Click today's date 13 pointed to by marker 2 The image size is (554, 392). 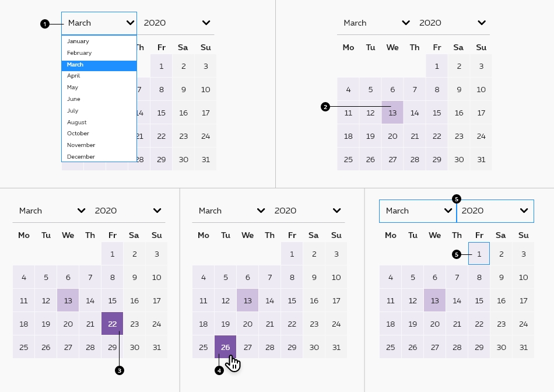(392, 113)
